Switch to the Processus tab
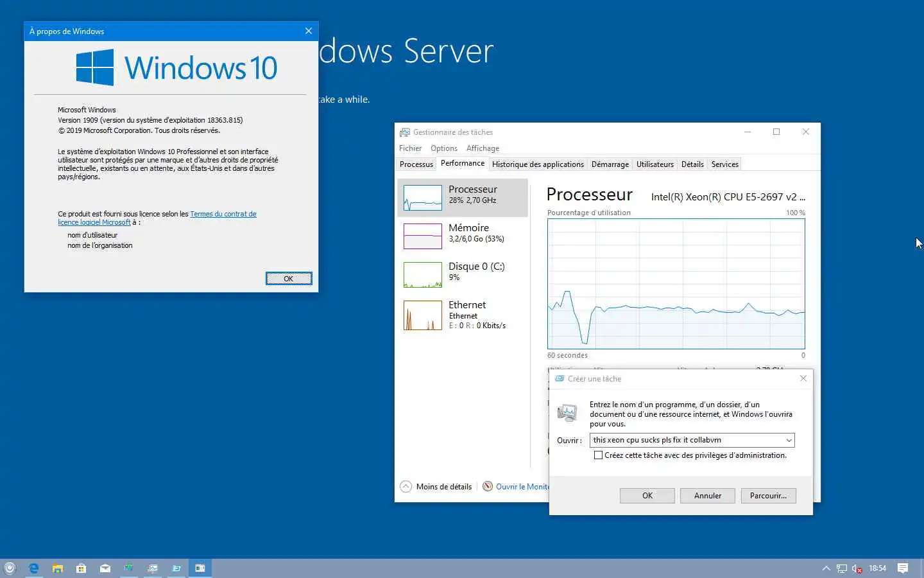 (416, 164)
